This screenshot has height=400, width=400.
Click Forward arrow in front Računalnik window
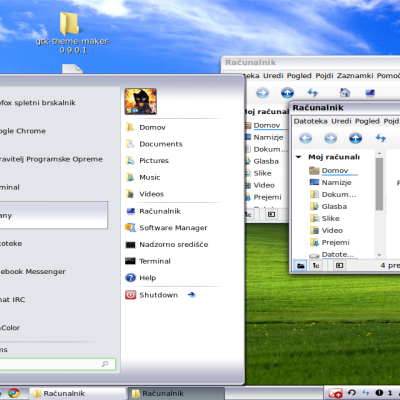(x=330, y=138)
